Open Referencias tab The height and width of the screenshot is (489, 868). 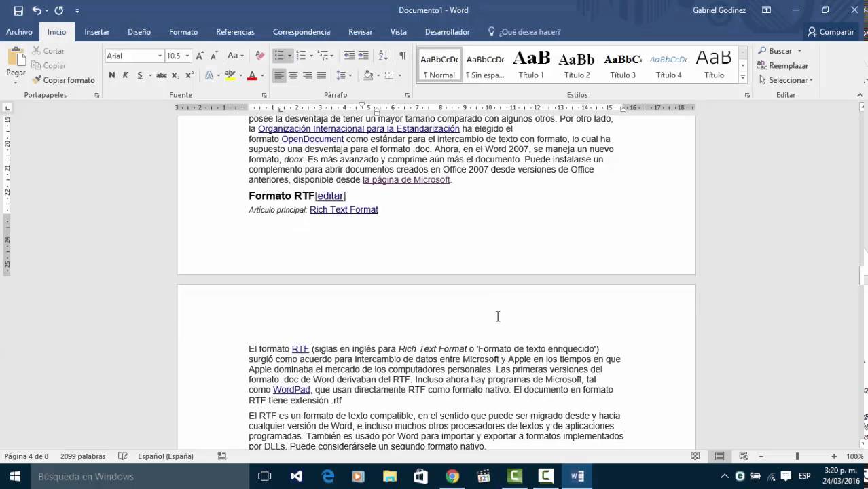click(x=235, y=32)
